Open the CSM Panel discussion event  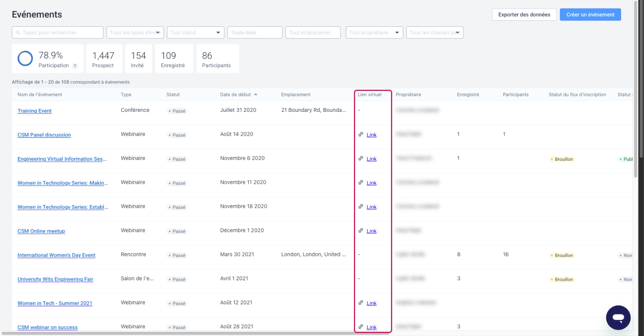(44, 135)
